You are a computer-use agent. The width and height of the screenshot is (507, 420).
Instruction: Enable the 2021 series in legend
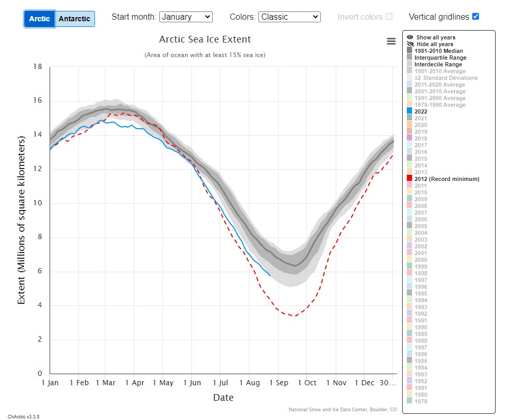point(421,118)
